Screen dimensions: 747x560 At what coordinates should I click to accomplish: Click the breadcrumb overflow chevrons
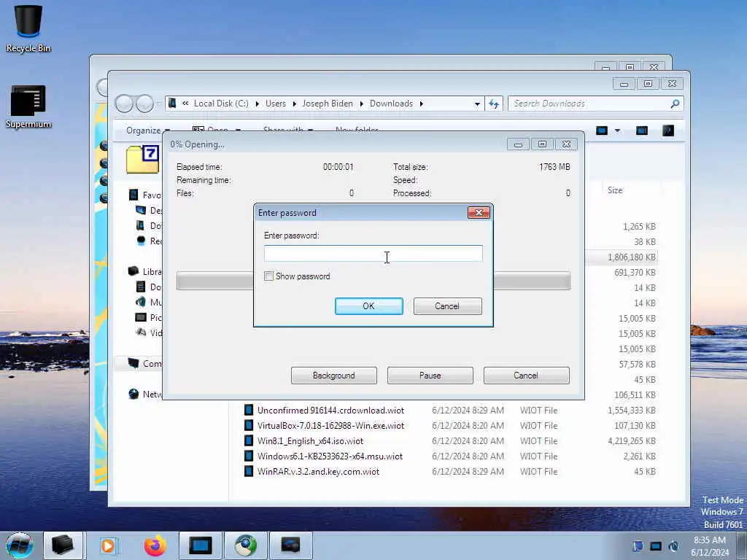point(185,104)
